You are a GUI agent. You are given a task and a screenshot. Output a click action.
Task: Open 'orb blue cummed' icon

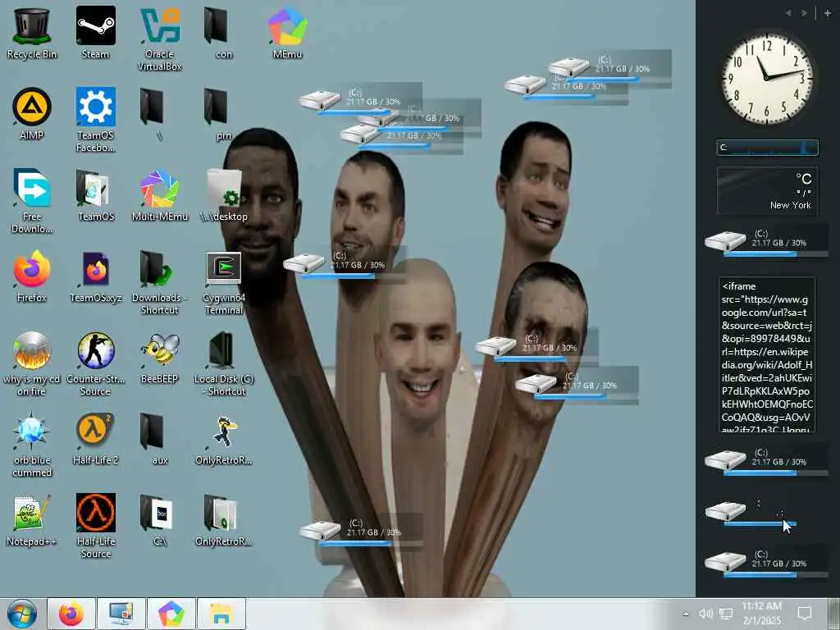click(32, 445)
